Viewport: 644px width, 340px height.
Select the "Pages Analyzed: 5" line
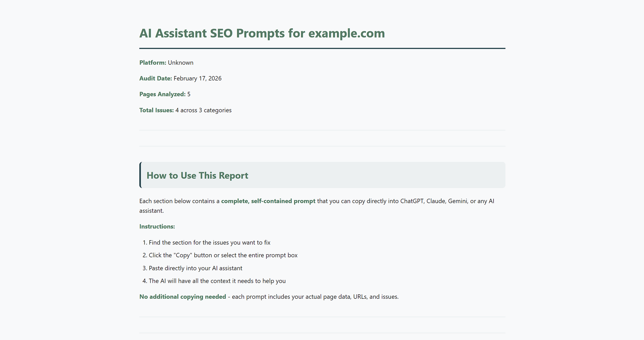pyautogui.click(x=164, y=94)
